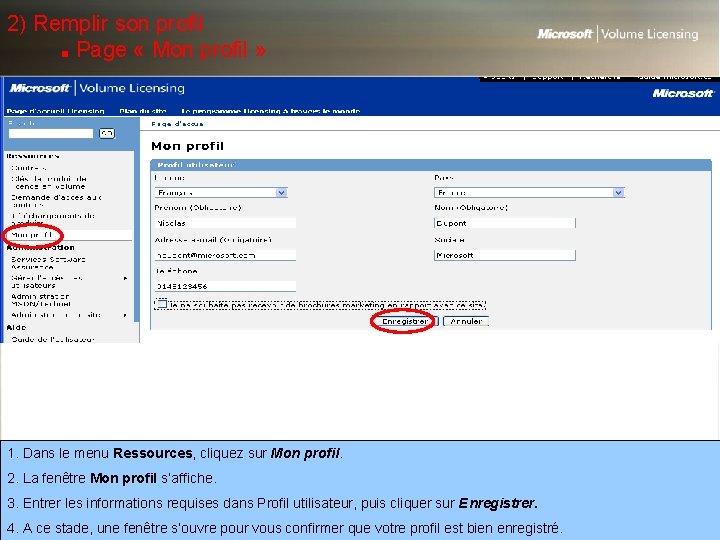Click the Page d'accueil breadcrumb link
The image size is (720, 540).
coord(177,124)
